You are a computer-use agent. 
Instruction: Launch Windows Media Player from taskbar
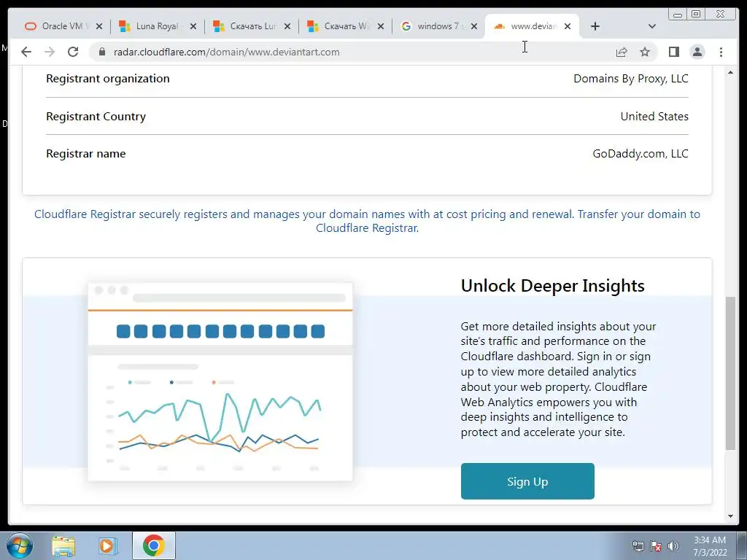(x=108, y=545)
